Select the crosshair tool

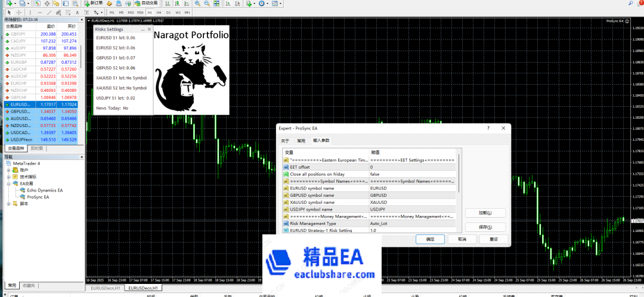(19, 13)
